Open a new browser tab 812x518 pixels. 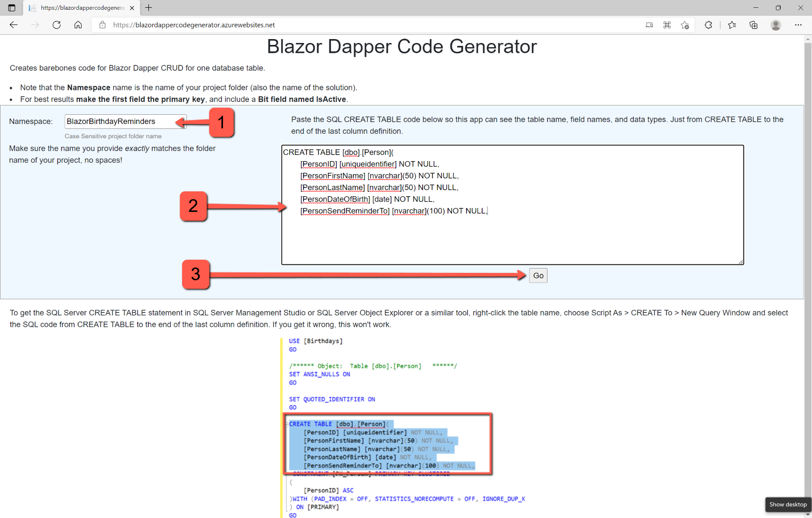(149, 7)
